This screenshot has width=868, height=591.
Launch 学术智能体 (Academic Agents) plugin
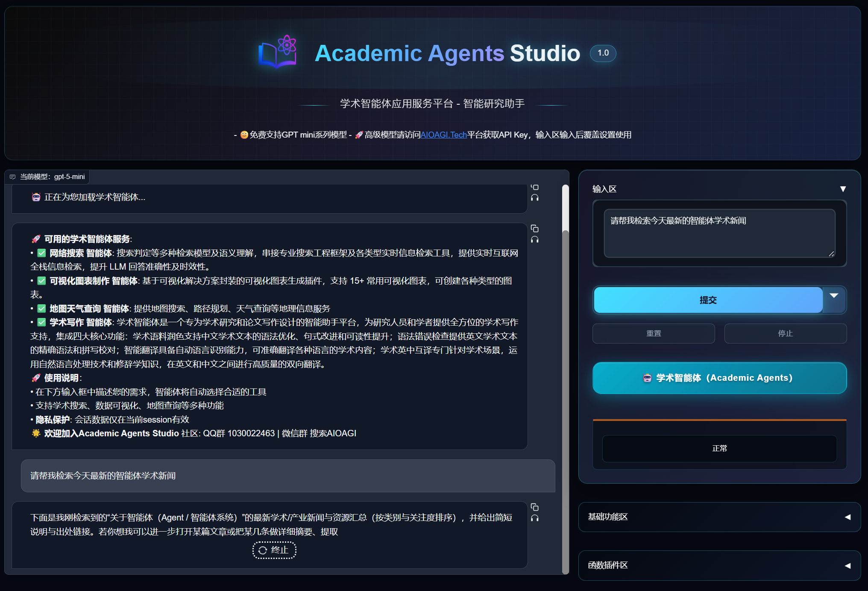[719, 378]
